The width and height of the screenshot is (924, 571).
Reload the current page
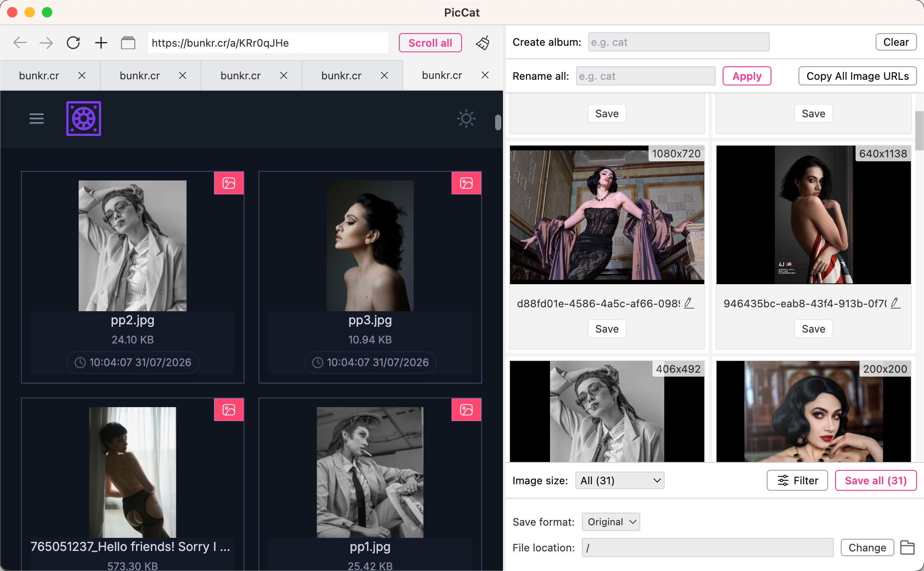click(x=73, y=43)
